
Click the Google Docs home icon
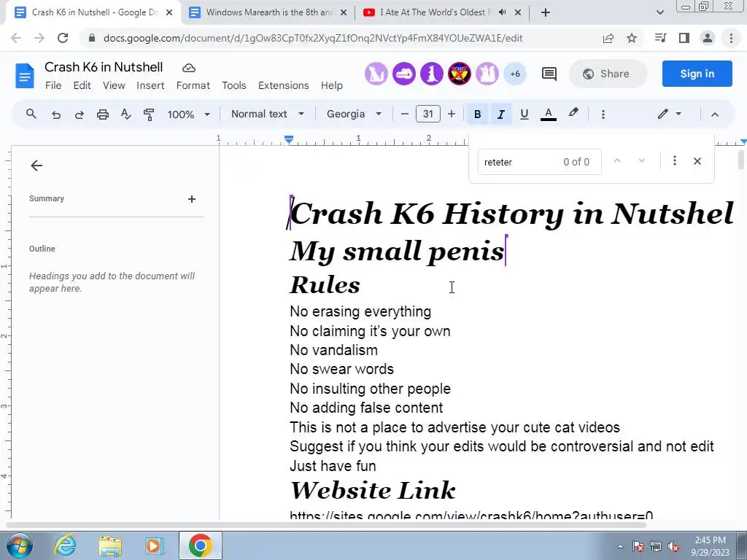click(x=25, y=76)
